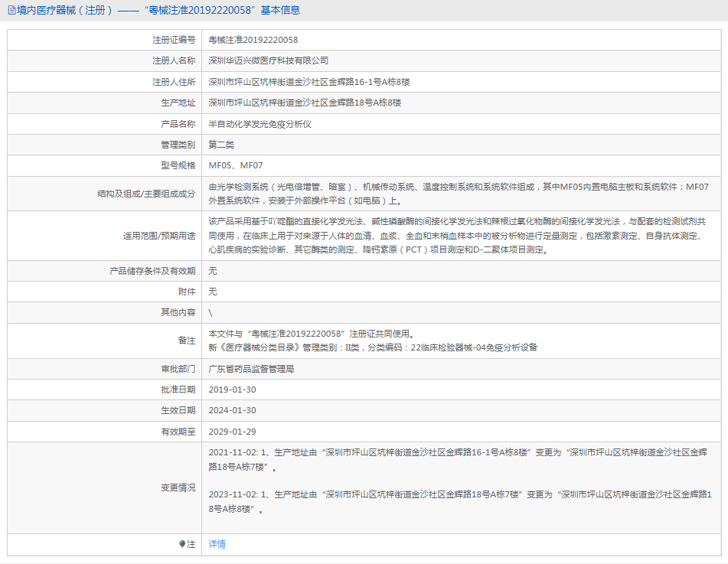
Task: Click the backslash value for 其他内容
Action: click(211, 312)
